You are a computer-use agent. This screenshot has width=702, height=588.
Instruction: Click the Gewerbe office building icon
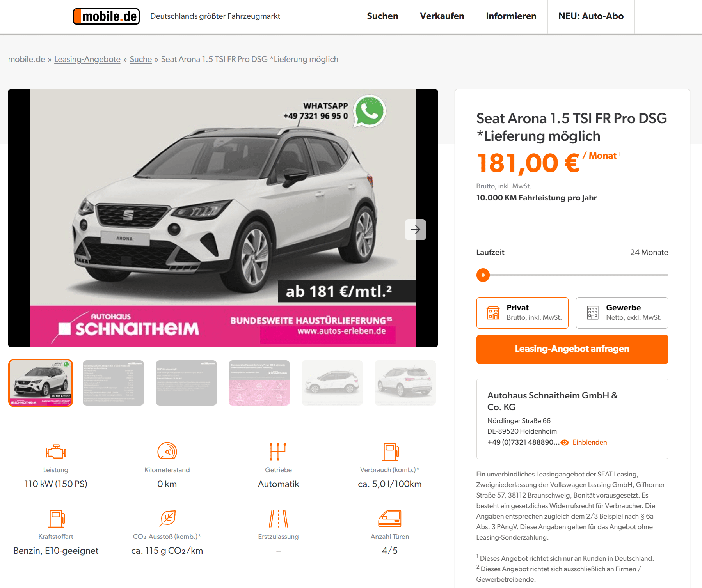point(593,313)
